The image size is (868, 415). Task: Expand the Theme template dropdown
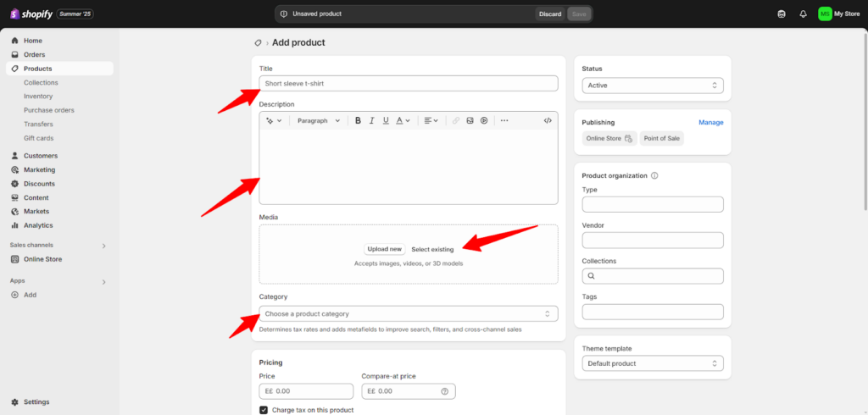[x=652, y=363]
